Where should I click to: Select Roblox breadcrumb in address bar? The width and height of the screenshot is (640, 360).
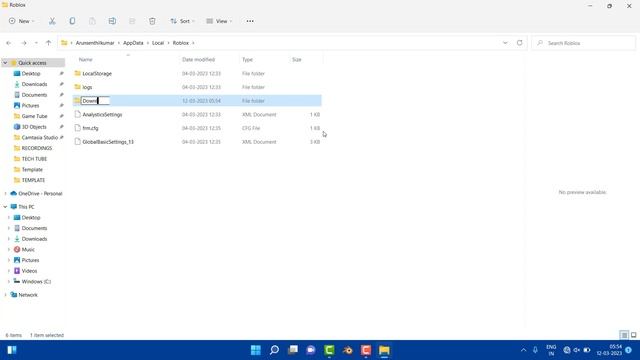(x=181, y=43)
